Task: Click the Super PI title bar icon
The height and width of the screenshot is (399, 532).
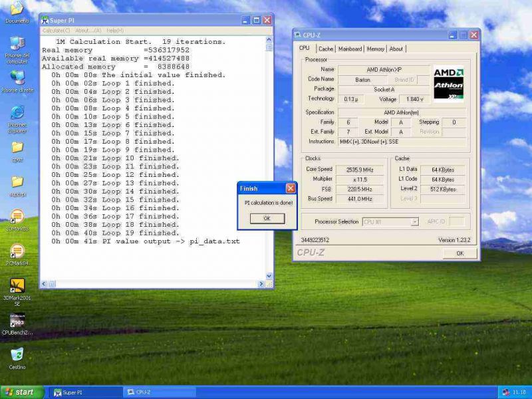Action: coord(45,21)
